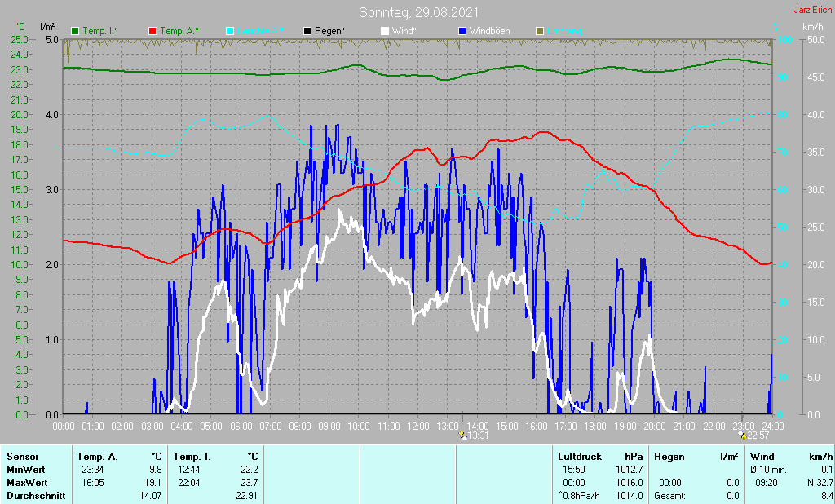Click the '1014.0' average pressure value
The height and width of the screenshot is (504, 835).
(629, 496)
